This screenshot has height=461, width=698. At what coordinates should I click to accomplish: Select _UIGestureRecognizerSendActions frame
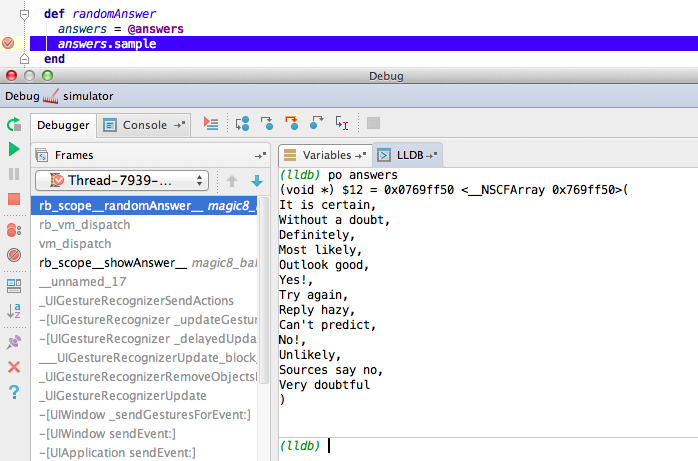[x=144, y=301]
